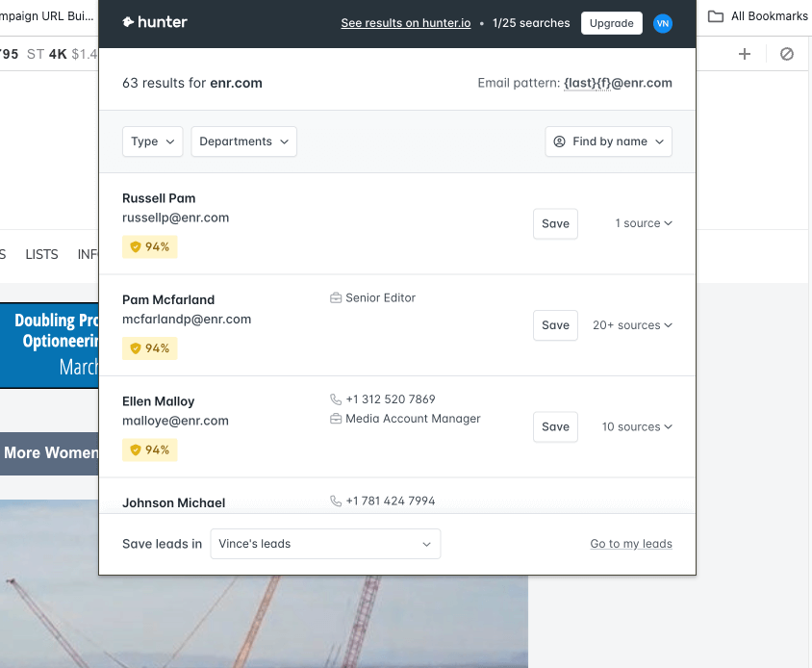Image resolution: width=812 pixels, height=668 pixels.
Task: Click the 94% confidence badge for Pam Mcfarland
Action: pos(150,348)
